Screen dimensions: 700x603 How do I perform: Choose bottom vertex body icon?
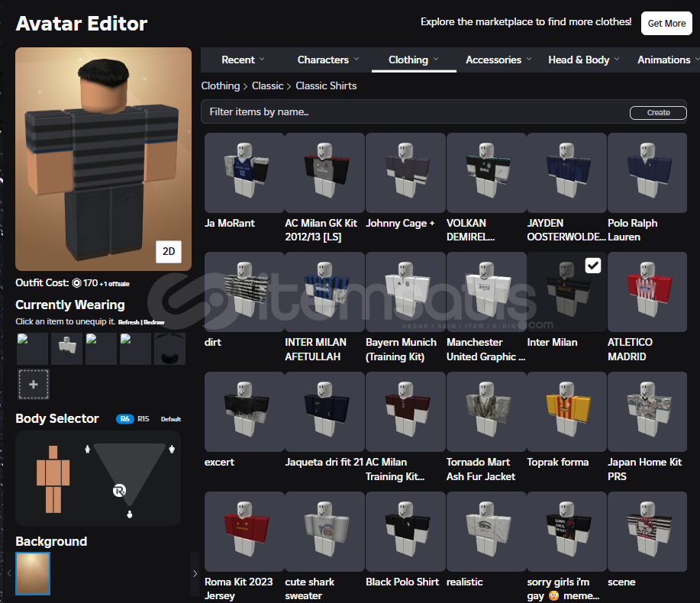130,514
